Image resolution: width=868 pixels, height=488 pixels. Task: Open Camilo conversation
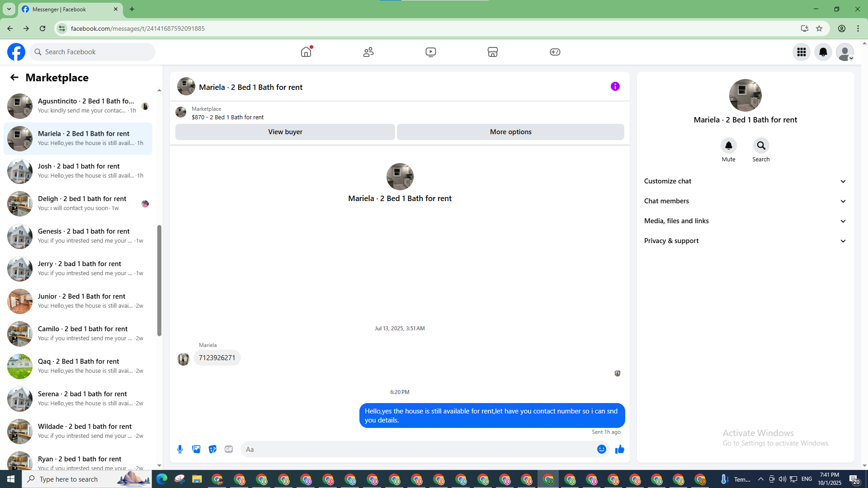point(78,334)
